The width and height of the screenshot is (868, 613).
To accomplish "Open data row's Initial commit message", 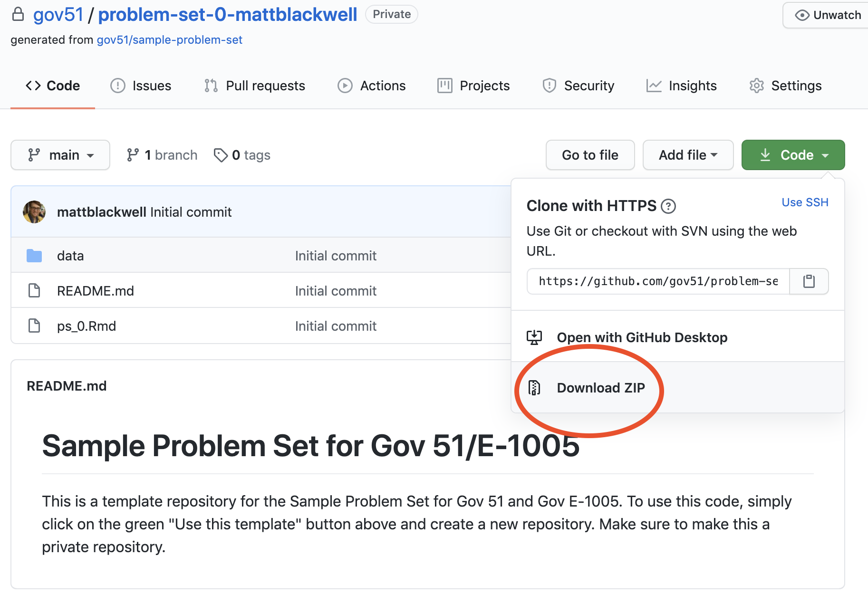I will coord(336,256).
